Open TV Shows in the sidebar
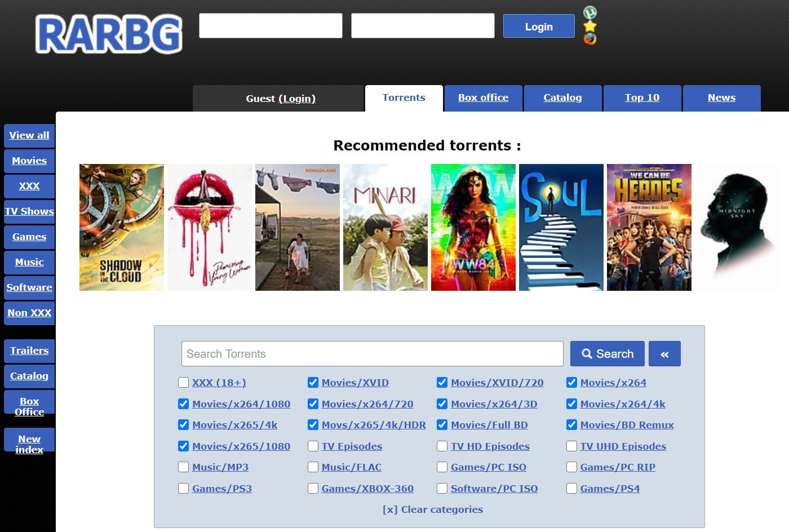Viewport: 789px width, 532px height. click(29, 212)
